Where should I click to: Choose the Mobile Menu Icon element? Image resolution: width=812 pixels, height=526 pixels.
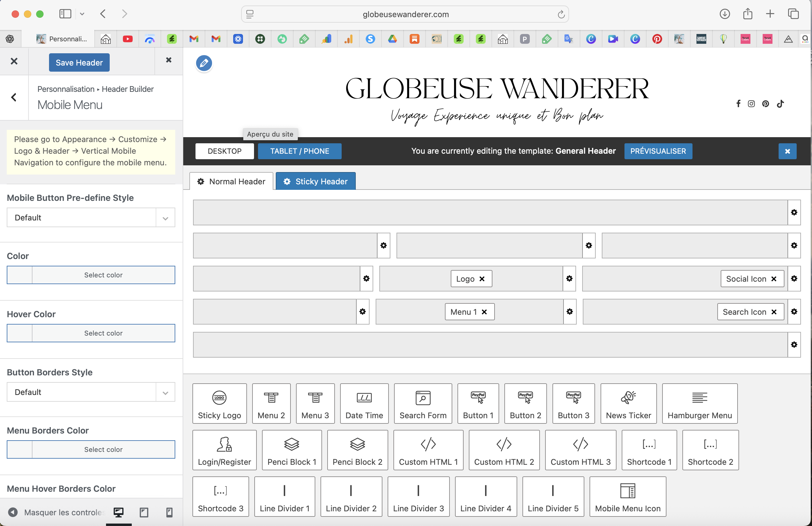tap(628, 496)
